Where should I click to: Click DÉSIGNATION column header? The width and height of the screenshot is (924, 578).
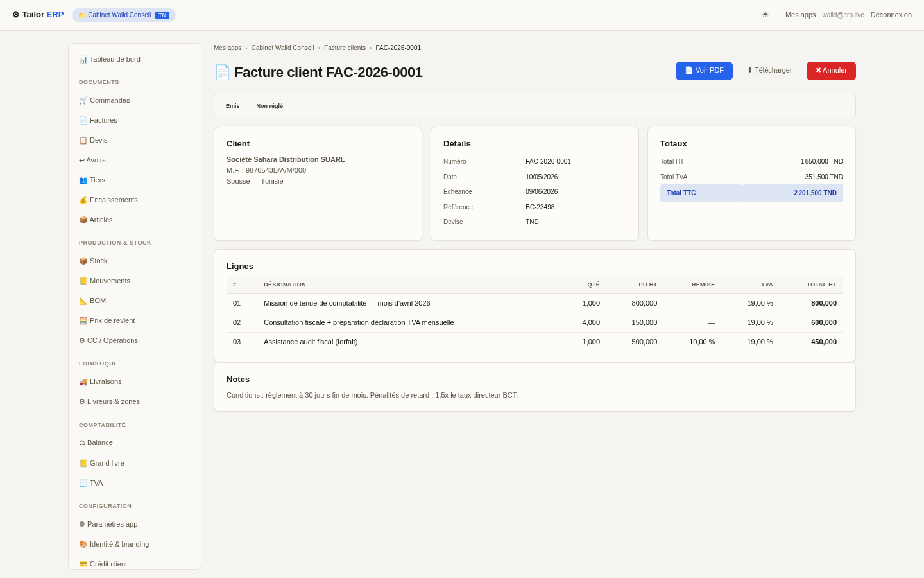[x=285, y=285]
